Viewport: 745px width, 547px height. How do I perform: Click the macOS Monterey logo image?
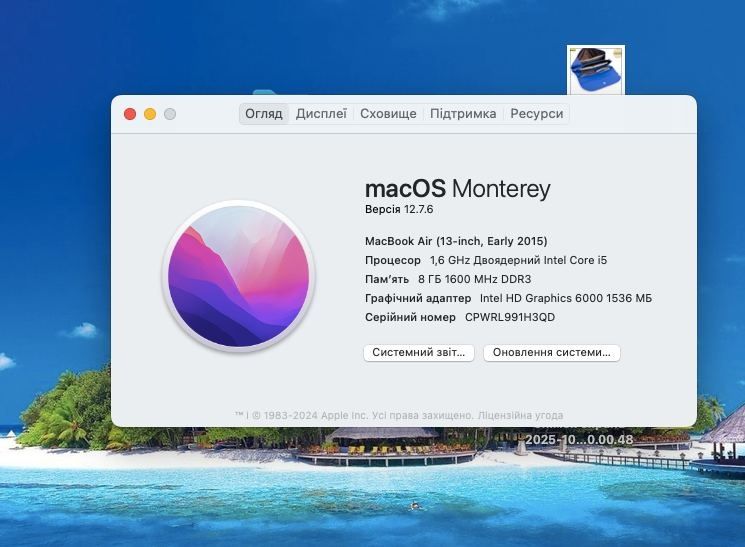pyautogui.click(x=239, y=276)
